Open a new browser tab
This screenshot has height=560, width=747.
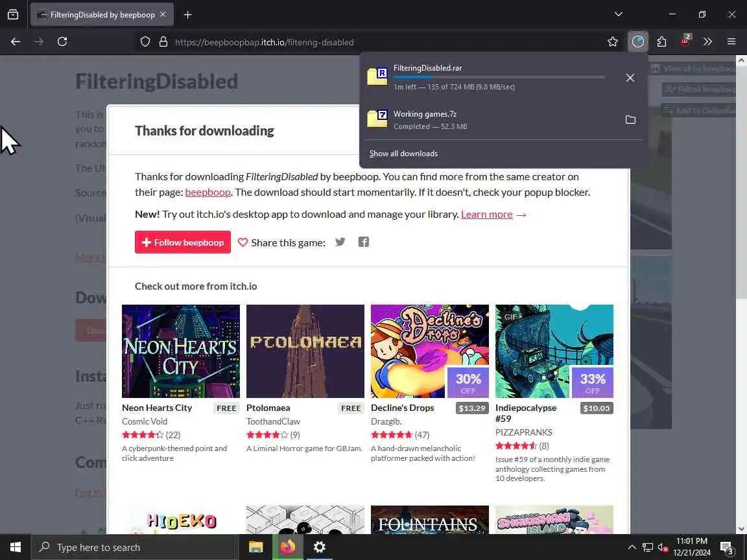187,15
